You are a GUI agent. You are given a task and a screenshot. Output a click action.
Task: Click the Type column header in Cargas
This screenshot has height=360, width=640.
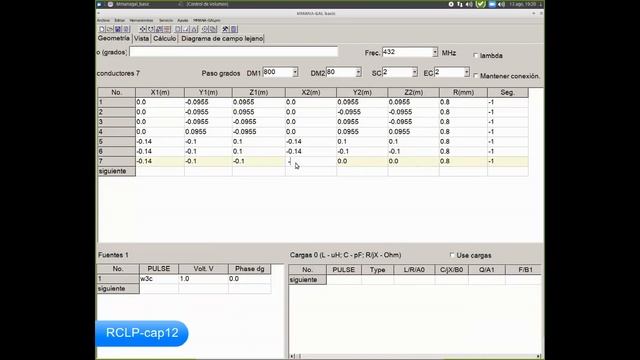point(378,270)
